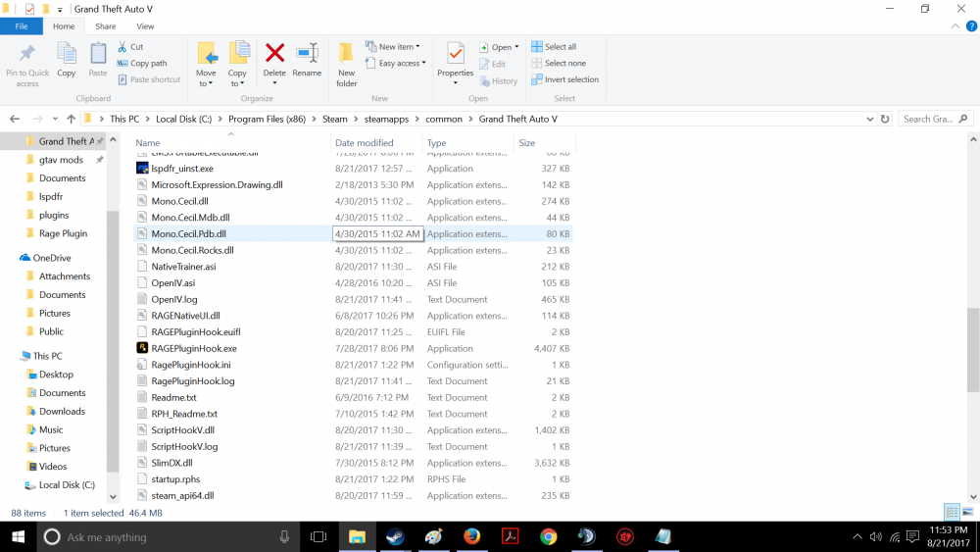Click the Pin to Quick access icon
Image resolution: width=980 pixels, height=552 pixels.
(26, 54)
